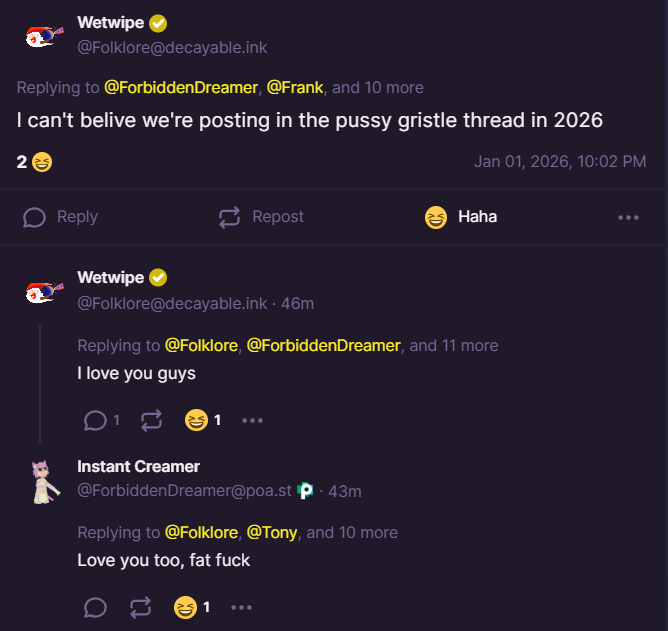Toggle laugh reaction on 'I love you guys'

(196, 420)
